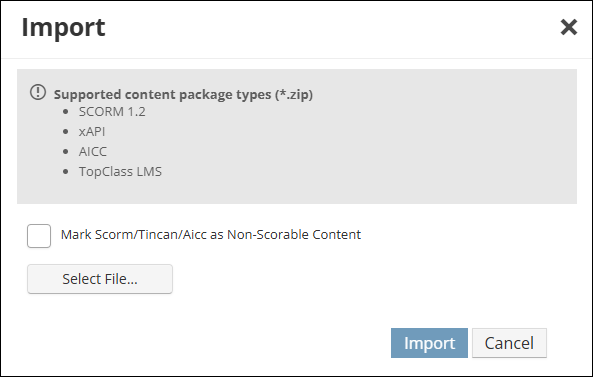Click the word Non-Scorable in the checkbox label
This screenshot has height=377, width=593.
click(x=268, y=234)
